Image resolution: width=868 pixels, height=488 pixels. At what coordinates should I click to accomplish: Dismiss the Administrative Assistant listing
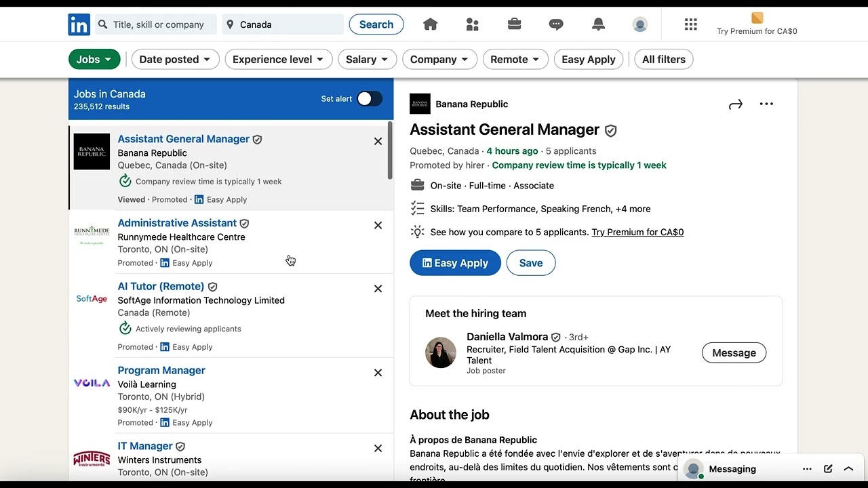pyautogui.click(x=378, y=225)
